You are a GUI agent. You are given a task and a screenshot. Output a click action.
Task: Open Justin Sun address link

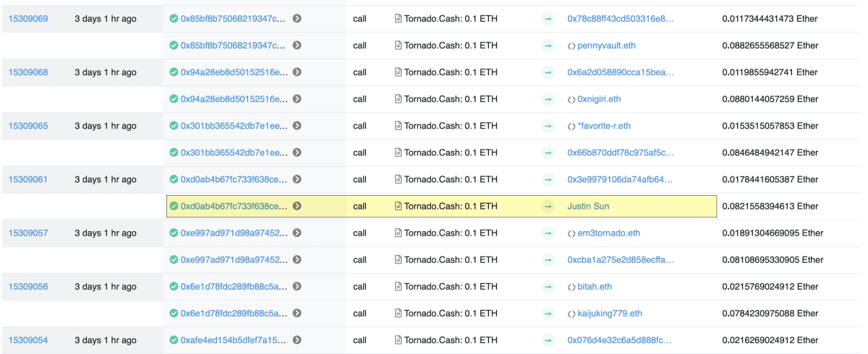[588, 206]
